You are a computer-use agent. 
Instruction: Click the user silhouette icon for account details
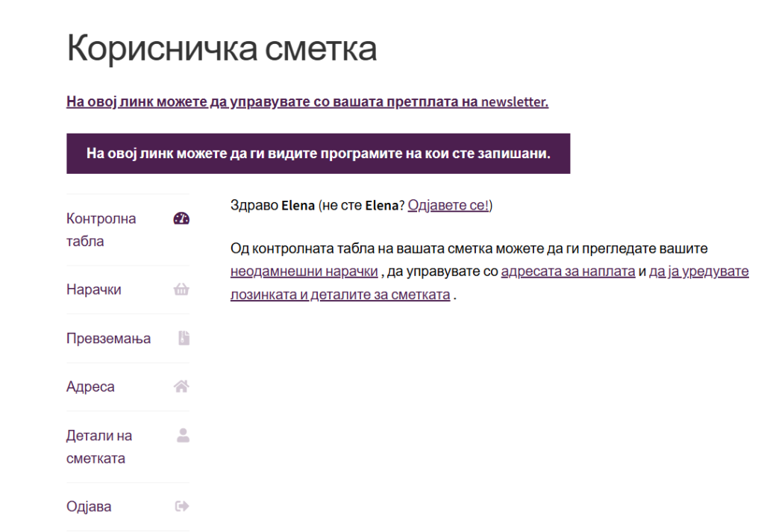point(183,436)
